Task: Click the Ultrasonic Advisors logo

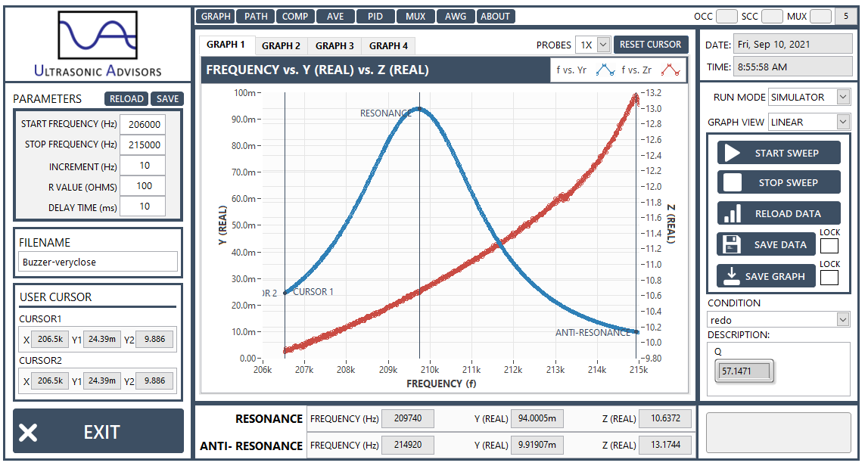Action: 98,44
